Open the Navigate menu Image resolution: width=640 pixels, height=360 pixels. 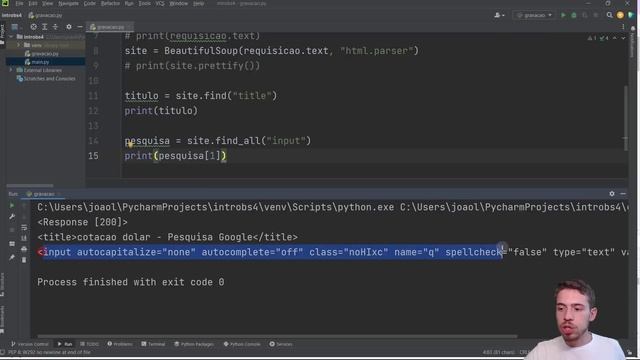tap(68, 3)
